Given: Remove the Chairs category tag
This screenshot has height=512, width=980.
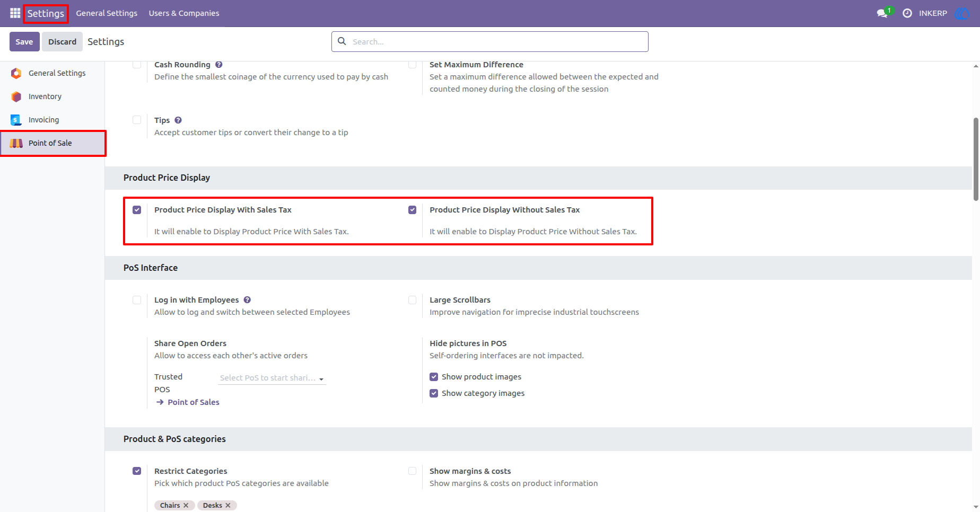Looking at the screenshot, I should (x=186, y=506).
